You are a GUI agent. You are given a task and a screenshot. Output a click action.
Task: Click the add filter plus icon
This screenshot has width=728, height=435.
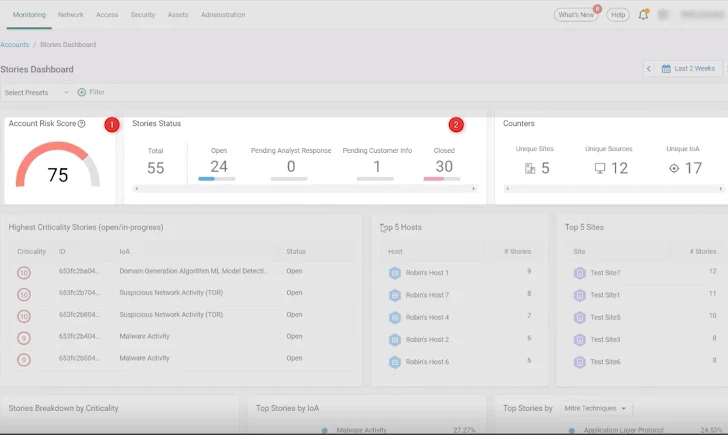point(82,92)
